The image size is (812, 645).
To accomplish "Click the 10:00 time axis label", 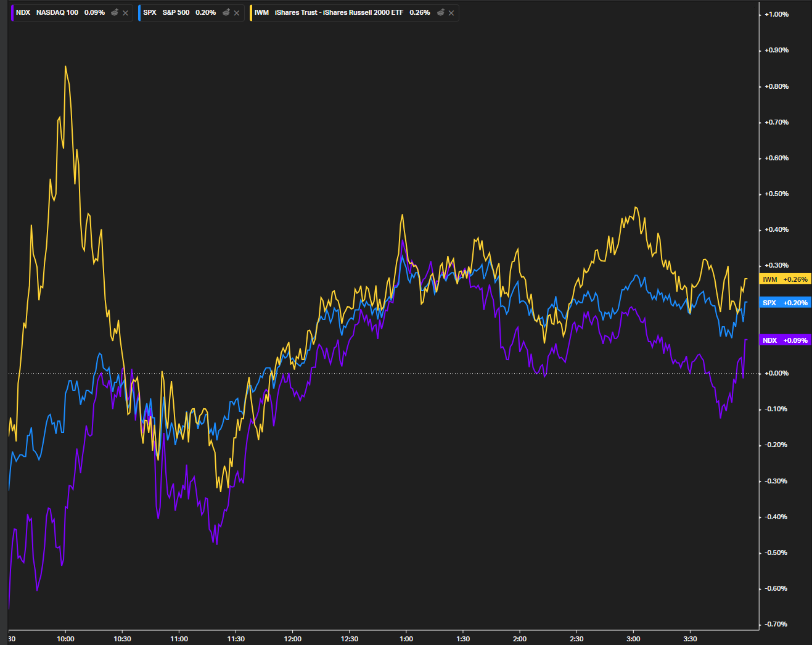I will (x=65, y=639).
